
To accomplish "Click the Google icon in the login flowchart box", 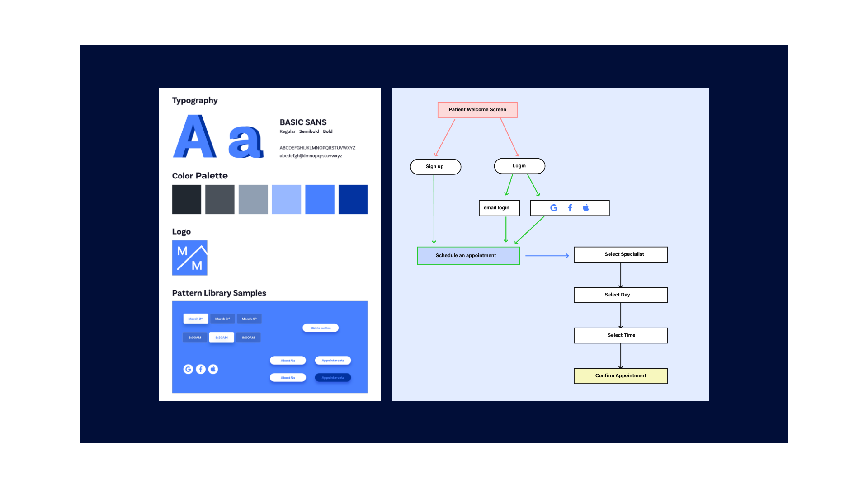I will tap(554, 208).
